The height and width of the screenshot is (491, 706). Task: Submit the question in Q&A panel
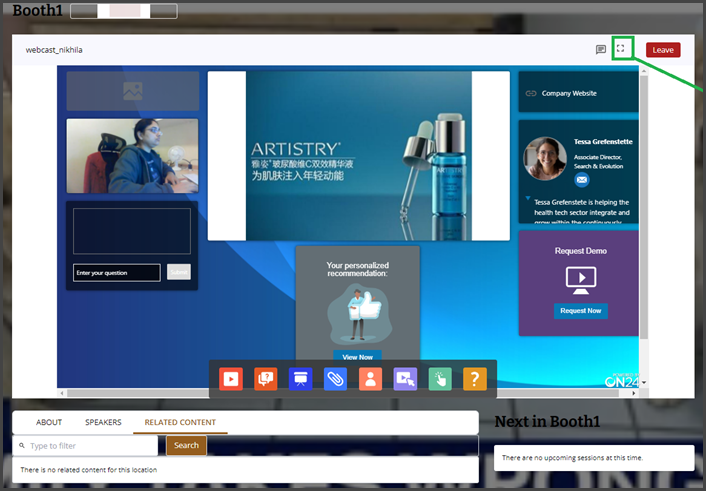click(x=179, y=272)
